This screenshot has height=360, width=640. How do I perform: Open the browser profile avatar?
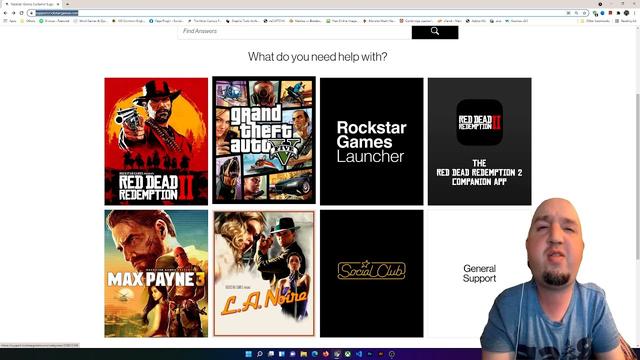[627, 13]
